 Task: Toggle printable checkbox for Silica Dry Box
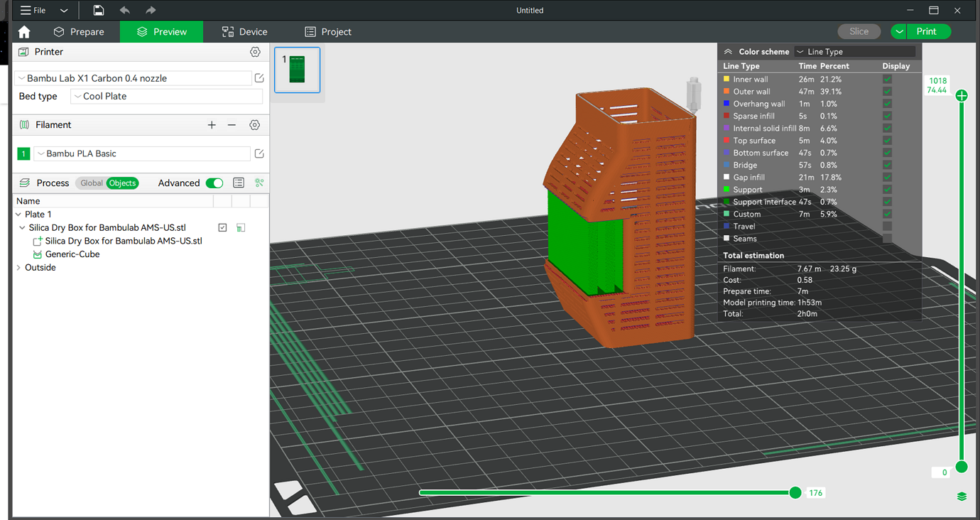click(x=222, y=228)
